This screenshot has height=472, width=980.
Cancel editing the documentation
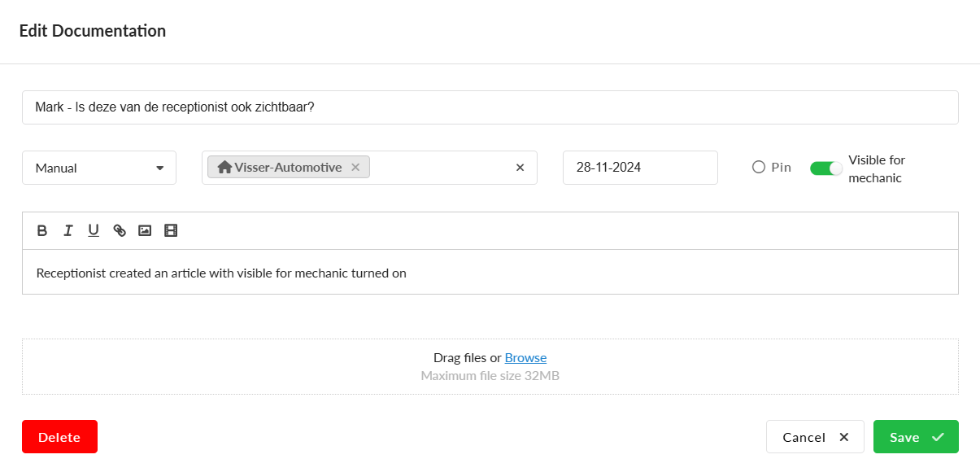coord(815,437)
